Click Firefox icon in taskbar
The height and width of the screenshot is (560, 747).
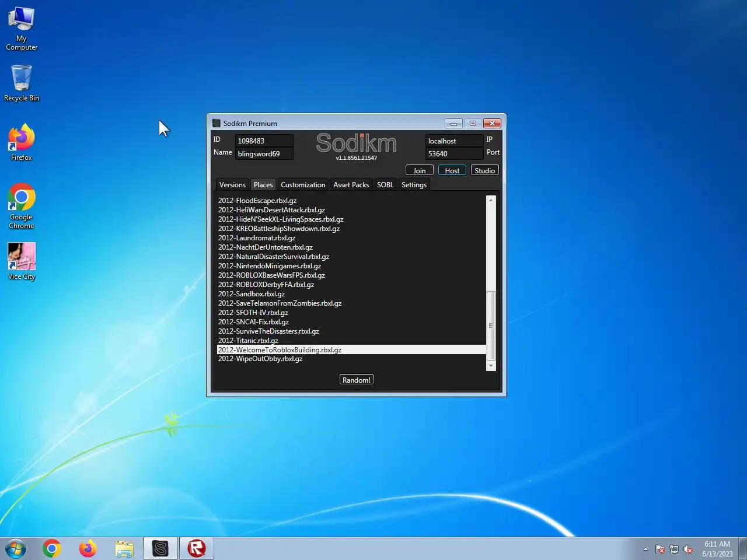tap(88, 548)
